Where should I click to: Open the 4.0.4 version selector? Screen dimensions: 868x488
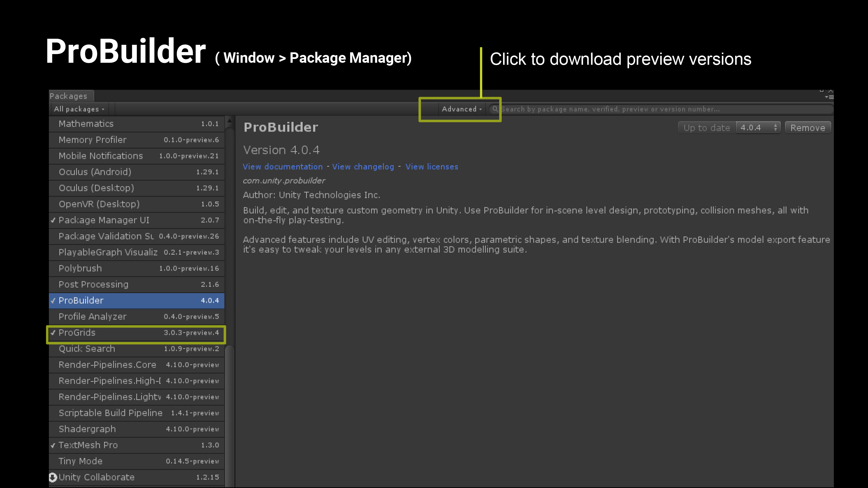758,128
